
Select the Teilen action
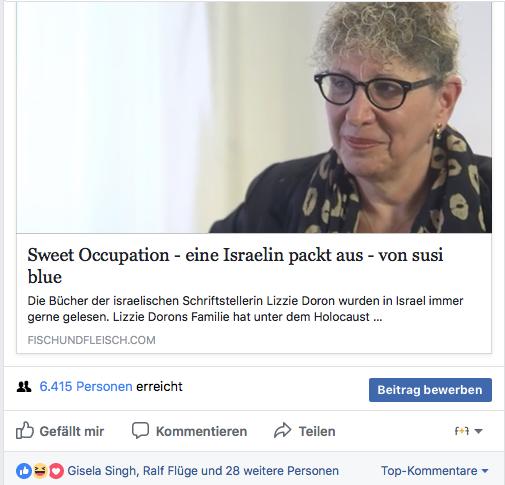tap(305, 431)
